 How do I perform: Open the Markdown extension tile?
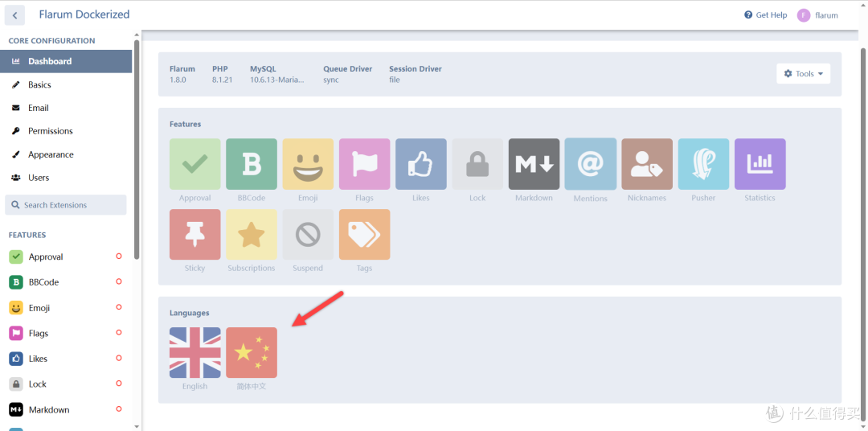point(534,164)
